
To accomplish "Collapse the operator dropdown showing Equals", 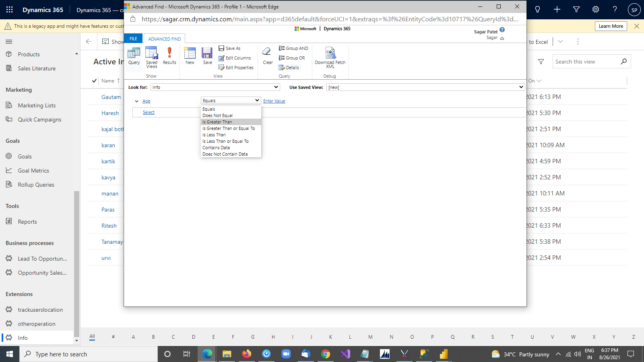I will [231, 101].
